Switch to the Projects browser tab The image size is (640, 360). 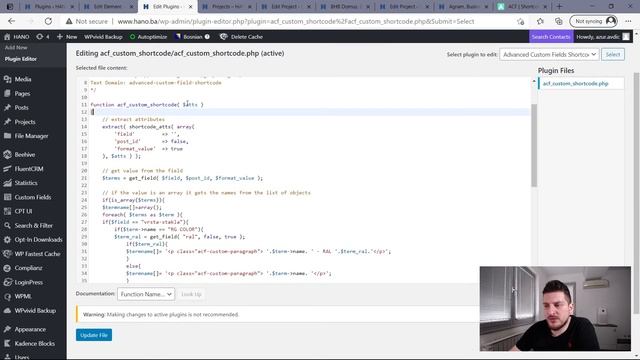pyautogui.click(x=227, y=7)
